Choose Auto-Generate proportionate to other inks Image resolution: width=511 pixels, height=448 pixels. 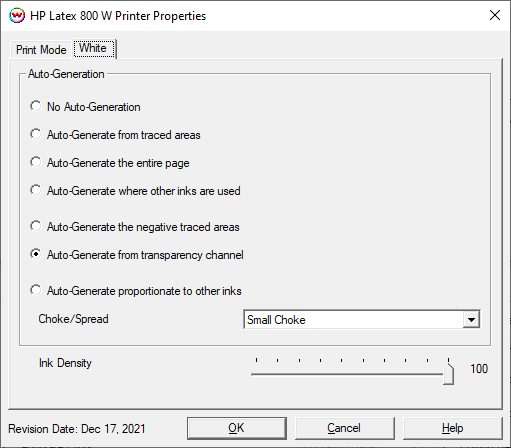tap(36, 290)
